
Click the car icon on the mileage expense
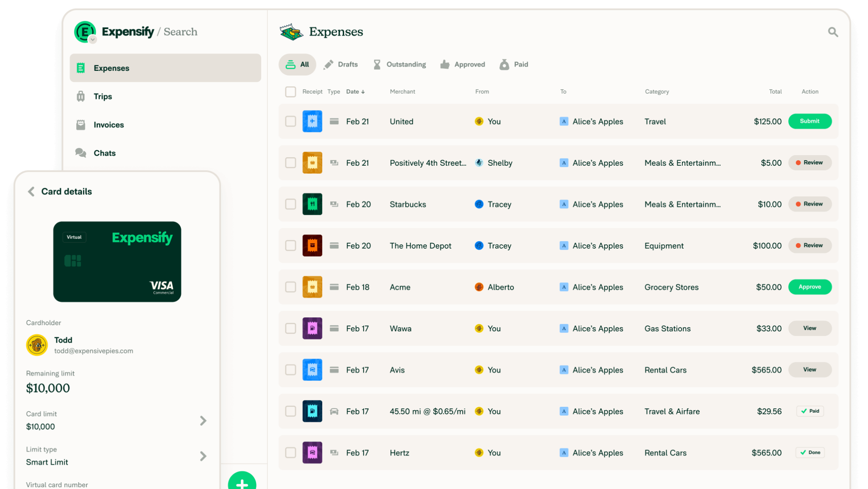coord(334,411)
